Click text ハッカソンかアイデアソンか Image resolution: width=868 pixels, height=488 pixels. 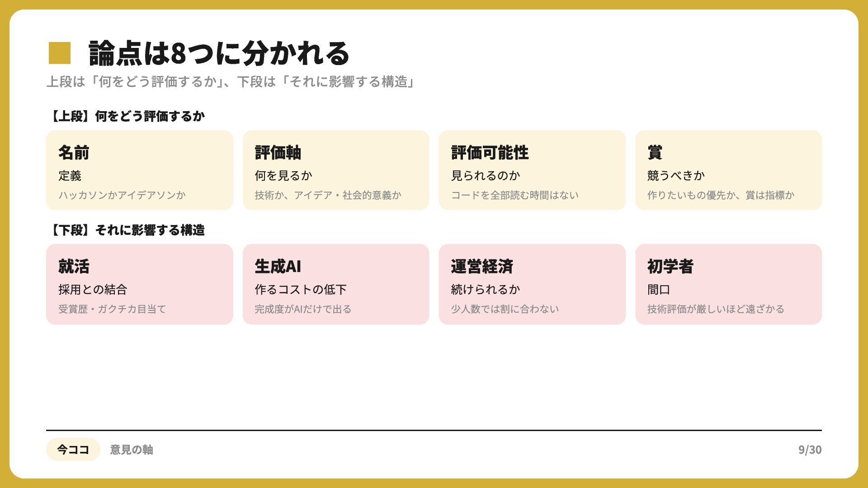click(122, 195)
